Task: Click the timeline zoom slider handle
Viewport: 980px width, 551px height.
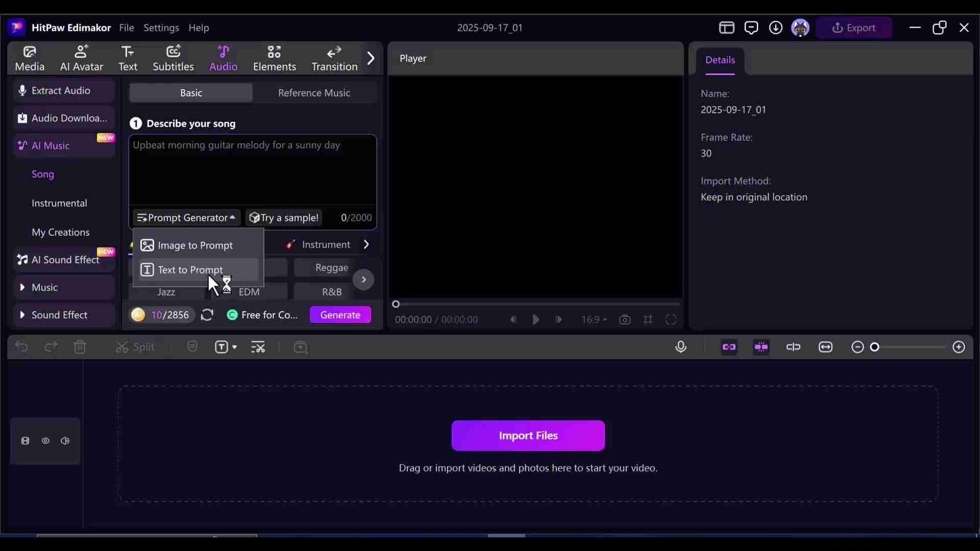Action: pyautogui.click(x=875, y=347)
